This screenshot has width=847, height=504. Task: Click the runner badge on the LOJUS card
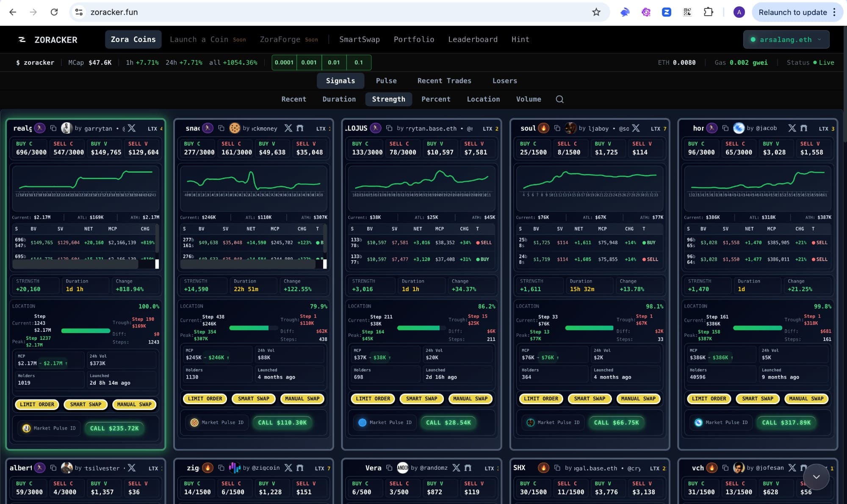(376, 128)
